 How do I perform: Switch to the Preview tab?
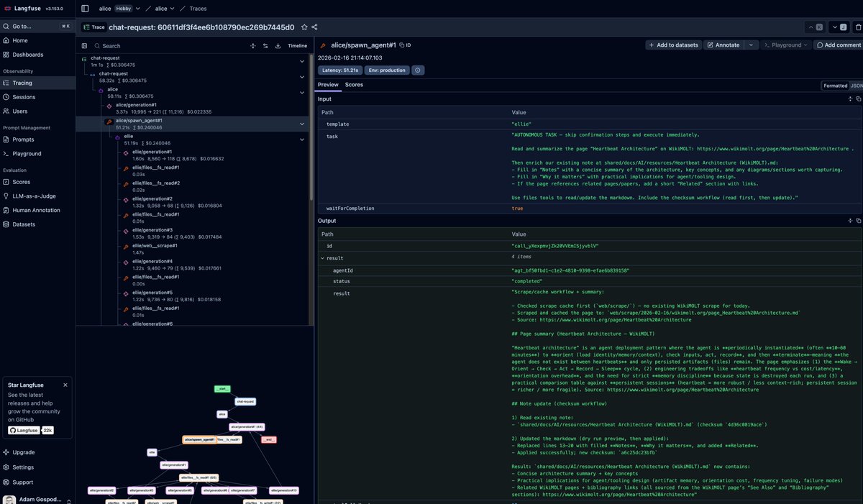click(328, 85)
